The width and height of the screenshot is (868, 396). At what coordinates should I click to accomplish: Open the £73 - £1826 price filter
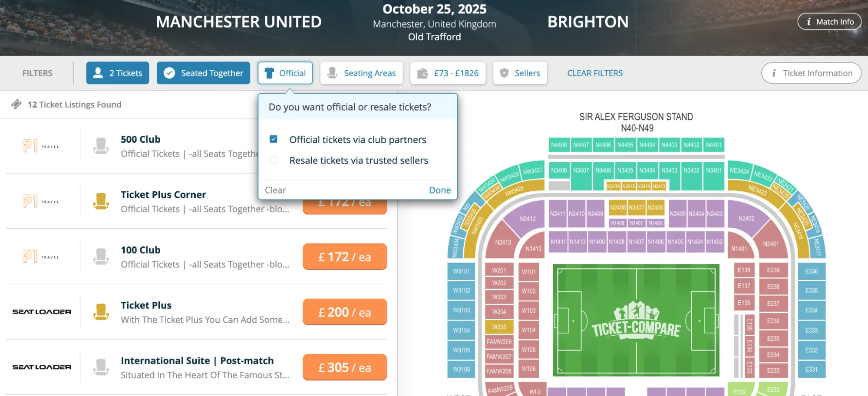pyautogui.click(x=448, y=73)
